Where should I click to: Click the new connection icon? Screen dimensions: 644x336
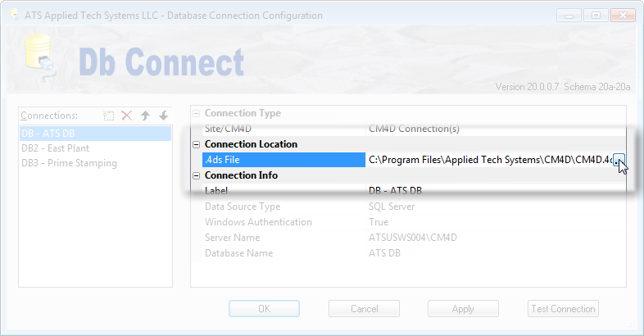click(x=109, y=116)
